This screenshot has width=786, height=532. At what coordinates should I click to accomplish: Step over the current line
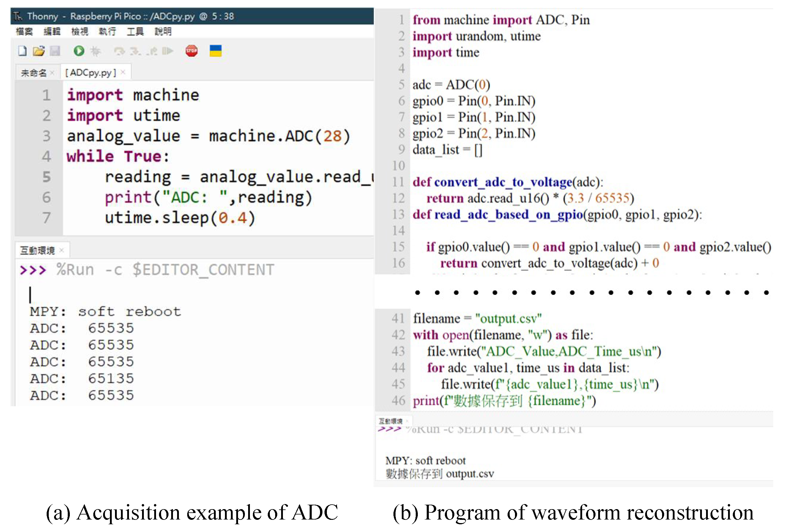point(120,51)
